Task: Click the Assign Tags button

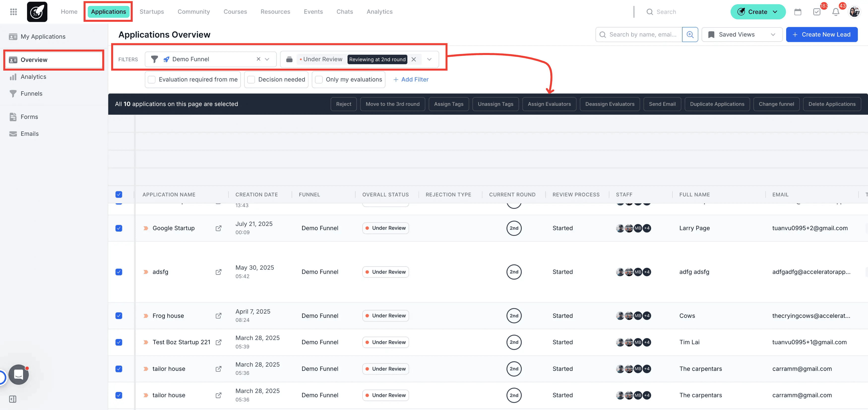Action: [x=448, y=104]
